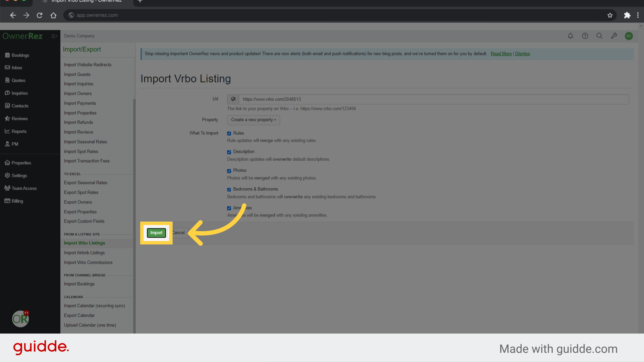Uncheck Bedrooms & Bathrooms import
Screen dimensions: 644x362
point(229,189)
